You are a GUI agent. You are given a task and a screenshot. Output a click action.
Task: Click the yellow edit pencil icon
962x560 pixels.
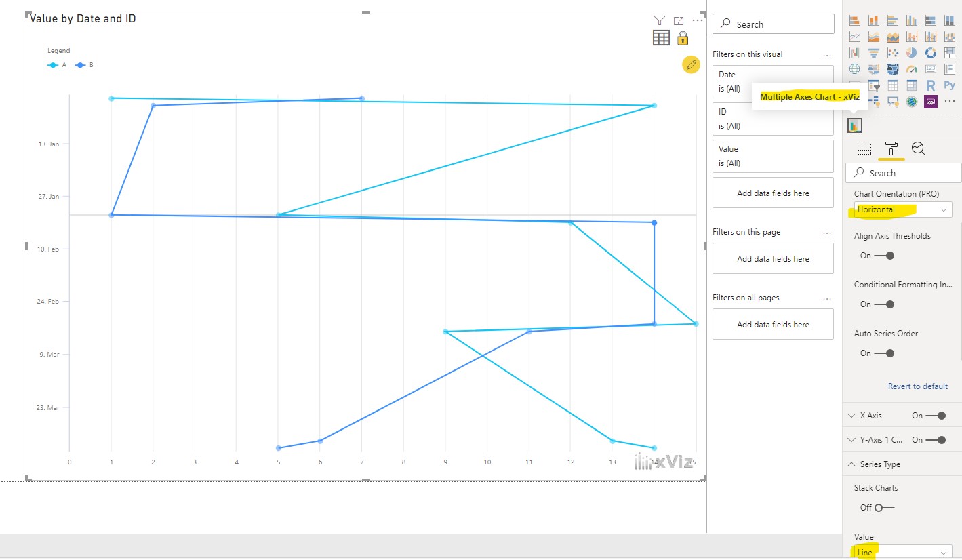(x=691, y=65)
